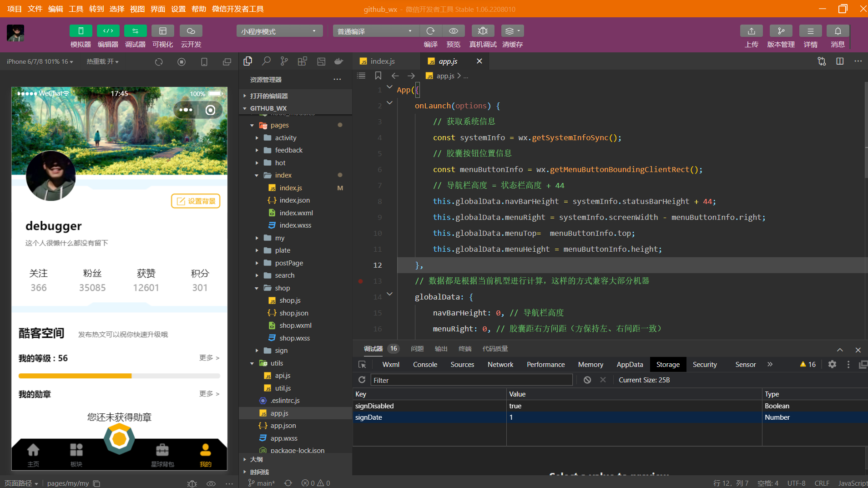868x488 pixels.
Task: Switch to the Console tab
Action: (425, 365)
